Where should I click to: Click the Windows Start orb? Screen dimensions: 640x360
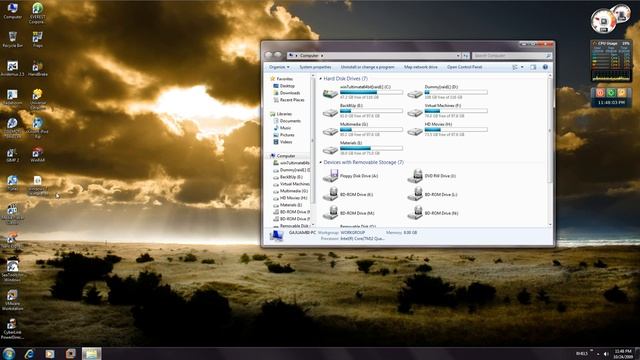(9, 353)
